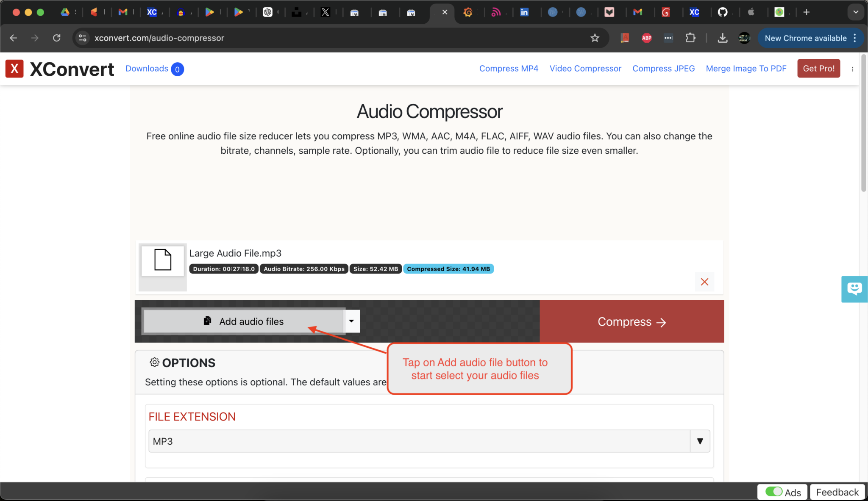This screenshot has width=868, height=501.
Task: Open the extensions puzzle-piece menu
Action: click(690, 38)
